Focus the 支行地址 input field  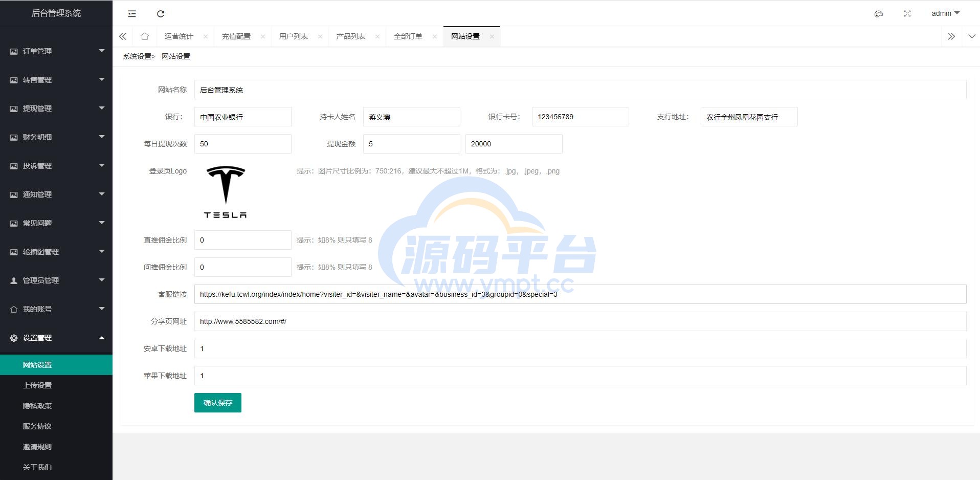click(749, 117)
